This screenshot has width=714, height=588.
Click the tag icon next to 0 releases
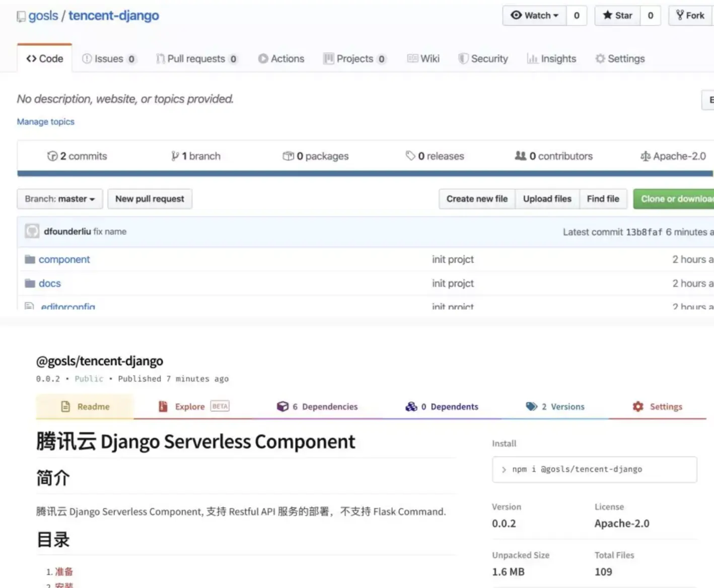[410, 156]
